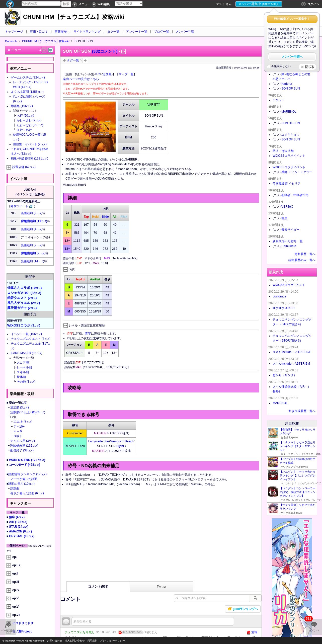322x644 pixels.
Task: Click the manga advertisement banner
Action: pyautogui.click(x=292, y=578)
